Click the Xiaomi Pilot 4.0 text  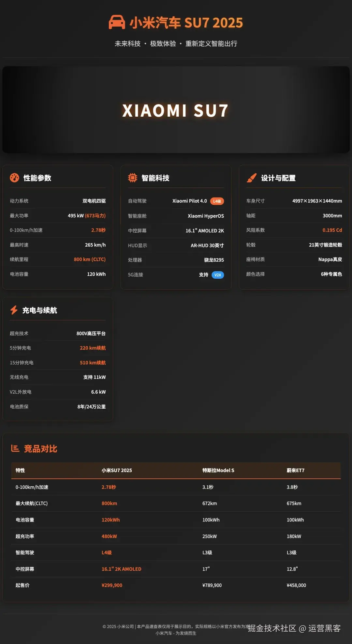(x=190, y=201)
